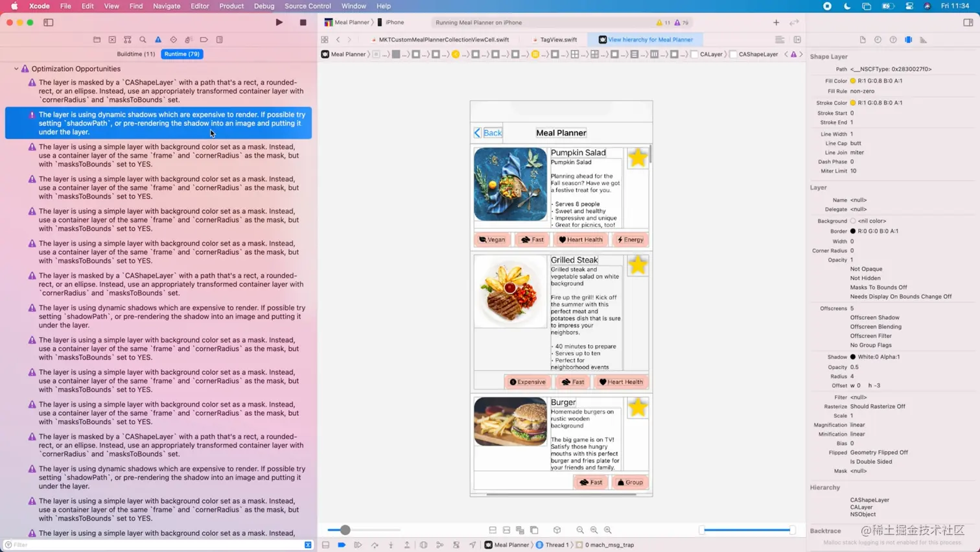Toggle the navigator sidebar icon
Viewport: 980px width, 552px height.
coord(48,22)
